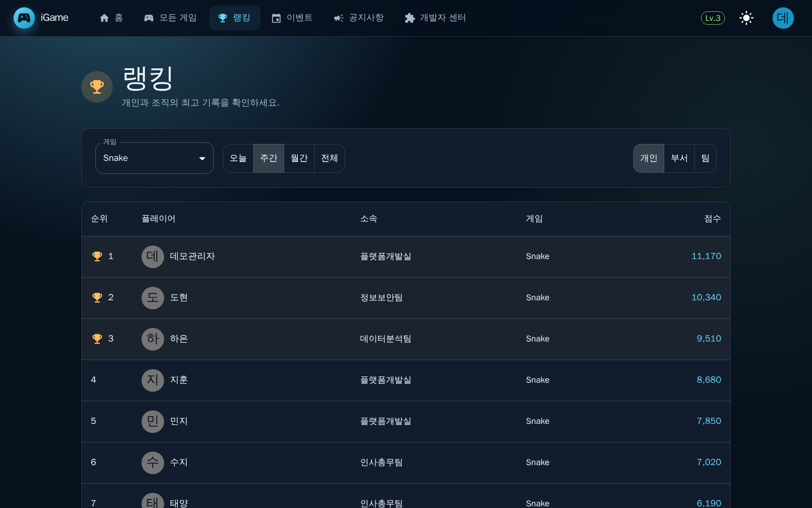
Task: Click 데이터분석팀 department cell
Action: click(386, 339)
